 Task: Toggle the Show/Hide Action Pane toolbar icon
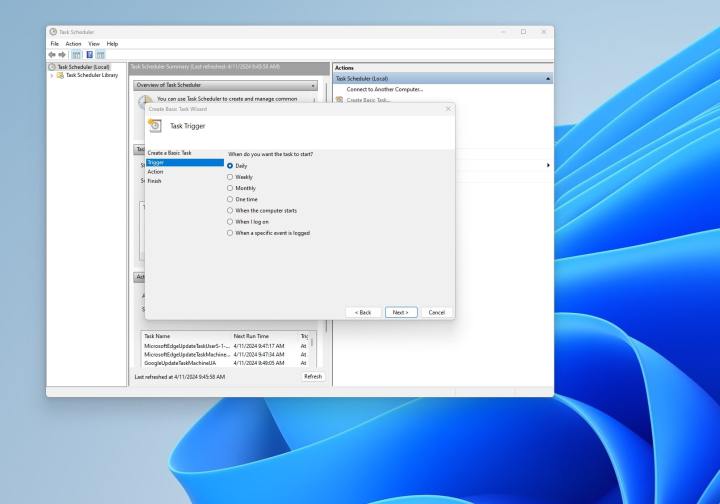[x=101, y=55]
